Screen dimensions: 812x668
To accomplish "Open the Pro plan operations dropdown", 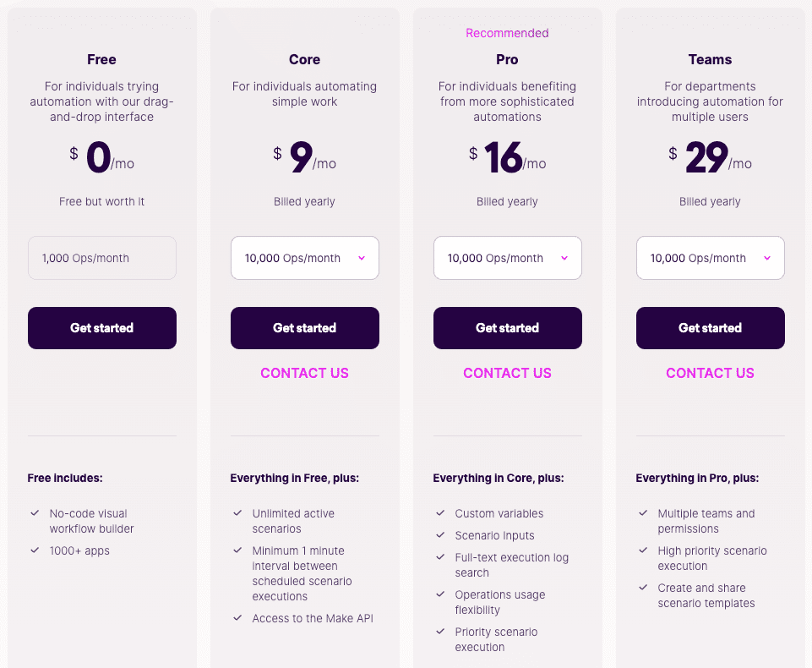I will point(507,258).
